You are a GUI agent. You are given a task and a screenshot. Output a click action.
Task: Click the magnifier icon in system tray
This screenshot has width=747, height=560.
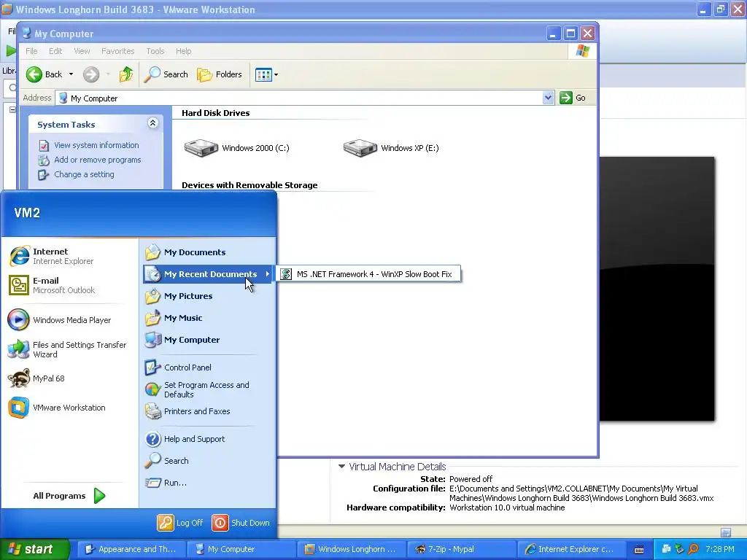[x=693, y=549]
